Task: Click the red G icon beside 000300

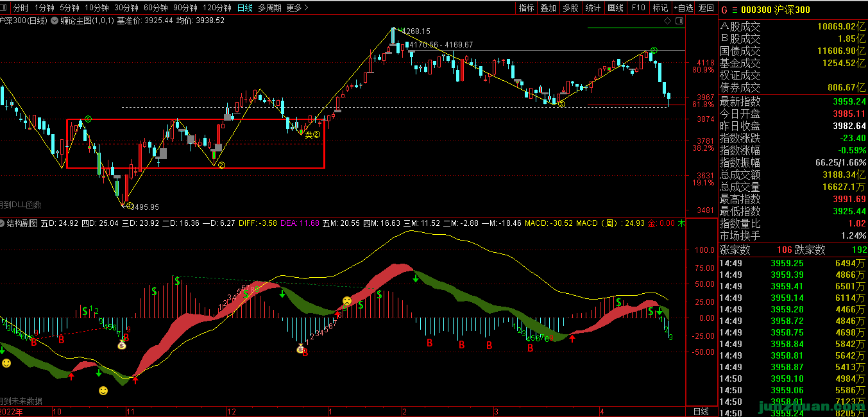Action: [x=724, y=10]
